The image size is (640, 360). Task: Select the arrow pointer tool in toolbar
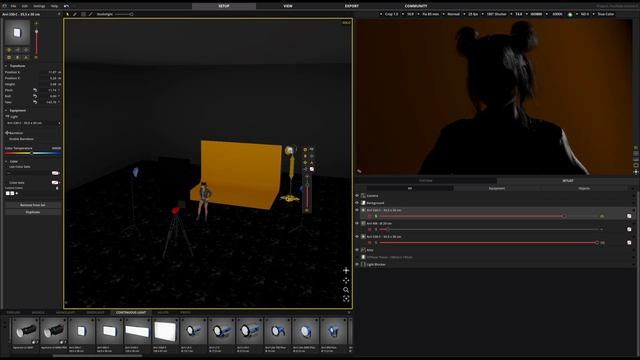(x=68, y=14)
